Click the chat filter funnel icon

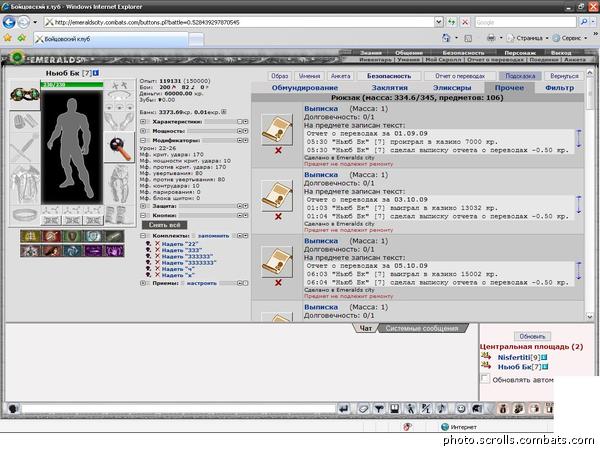pyautogui.click(x=379, y=409)
